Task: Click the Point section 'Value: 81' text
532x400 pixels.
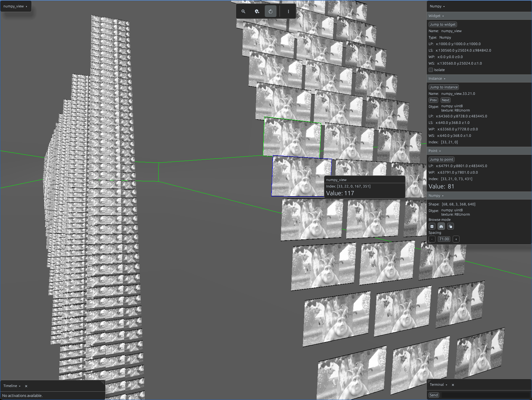Action: pyautogui.click(x=441, y=186)
